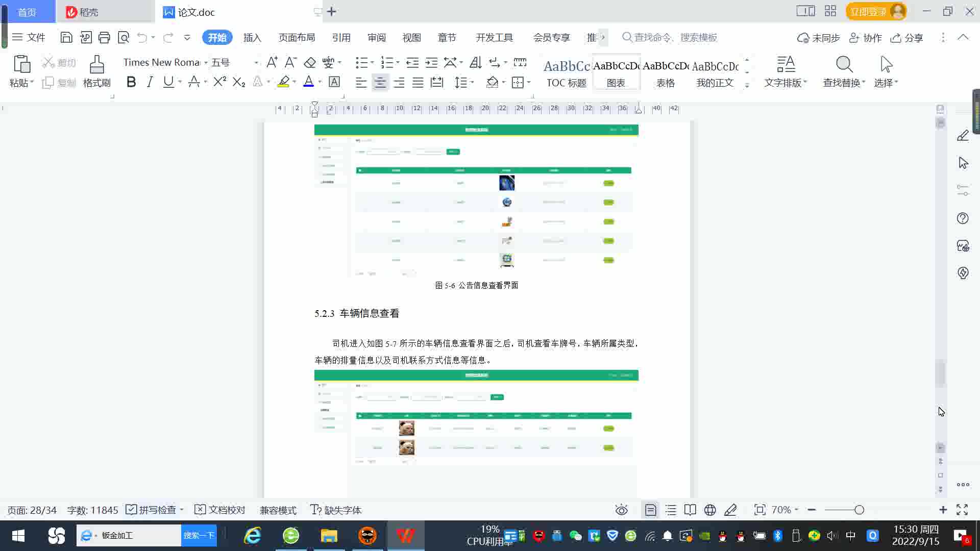
Task: Open the font size 五号 dropdown
Action: [x=256, y=63]
